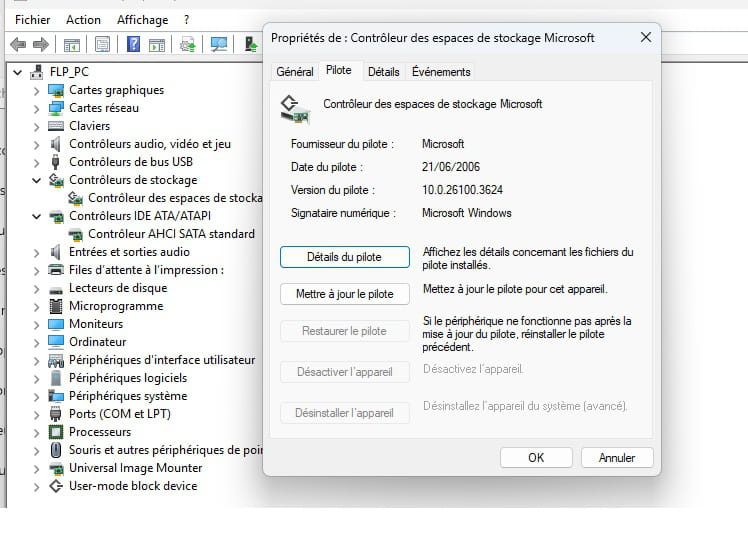Click the Moniteurs icon
The height and width of the screenshot is (540, 748).
point(56,324)
